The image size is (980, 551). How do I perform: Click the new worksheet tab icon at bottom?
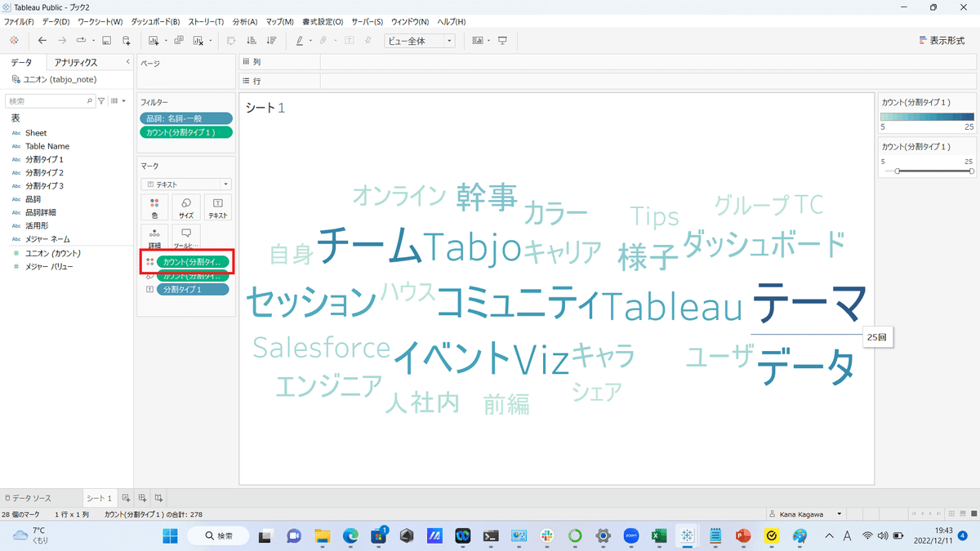click(126, 497)
